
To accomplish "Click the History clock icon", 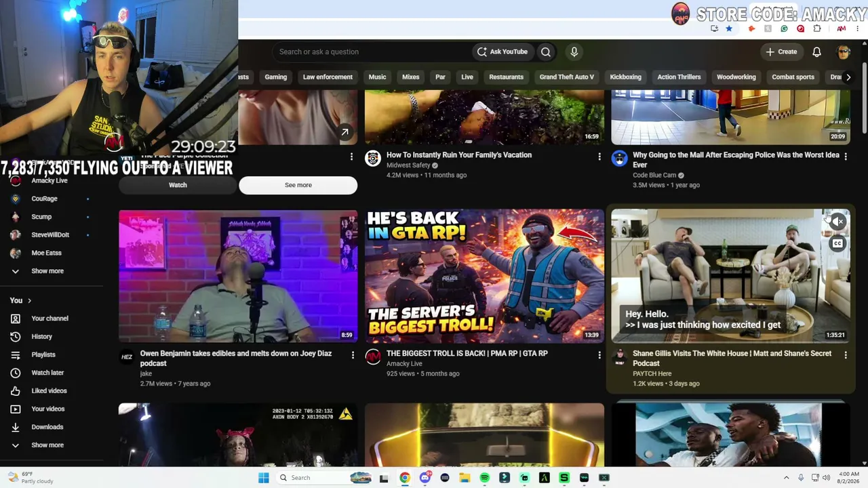I will 16,336.
